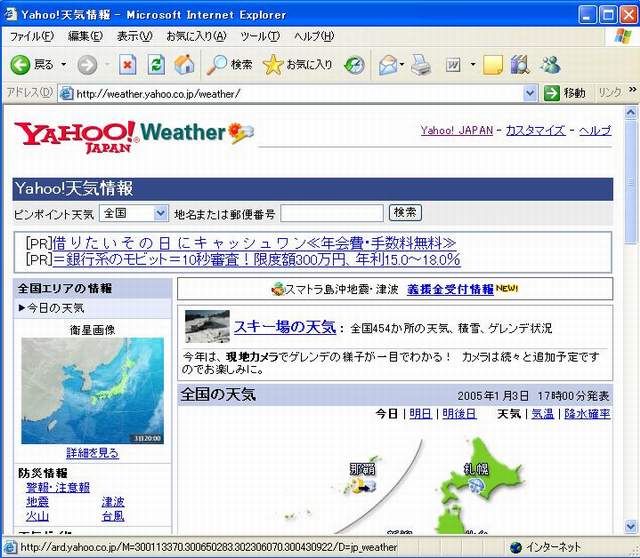Viewport: 640px width, 558px height.
Task: Open the Mail button dropdown arrow
Action: click(402, 64)
